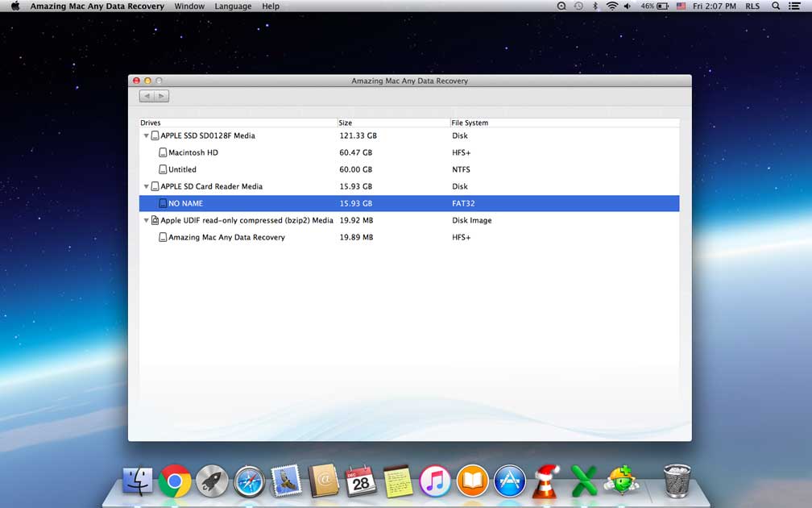Click the Size column header
Viewport: 812px width, 508px height.
pyautogui.click(x=346, y=123)
